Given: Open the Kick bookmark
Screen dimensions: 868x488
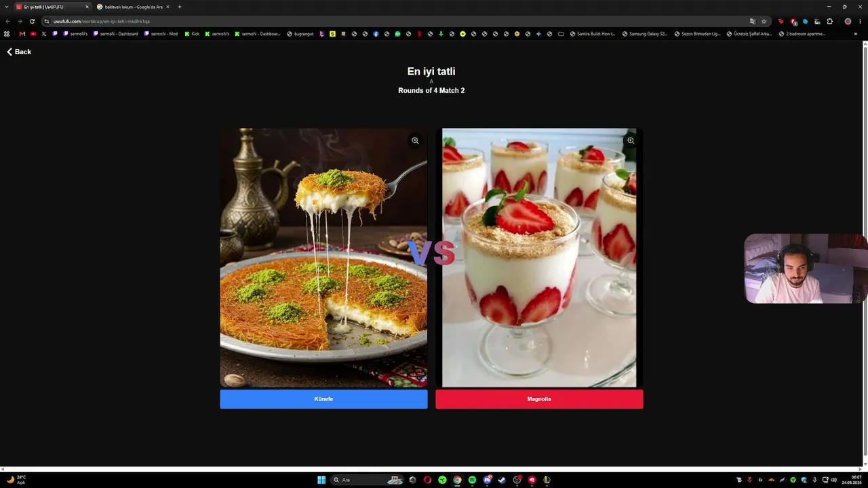Looking at the screenshot, I should 192,34.
